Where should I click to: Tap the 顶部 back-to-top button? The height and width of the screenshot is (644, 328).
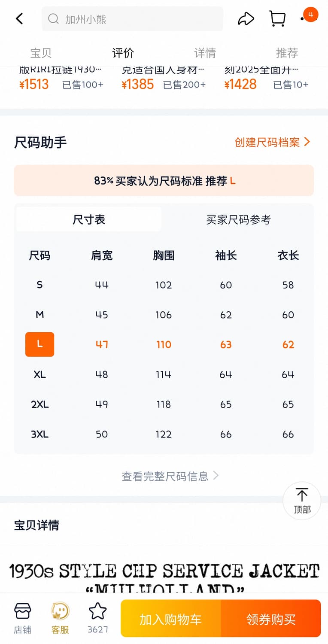click(302, 501)
